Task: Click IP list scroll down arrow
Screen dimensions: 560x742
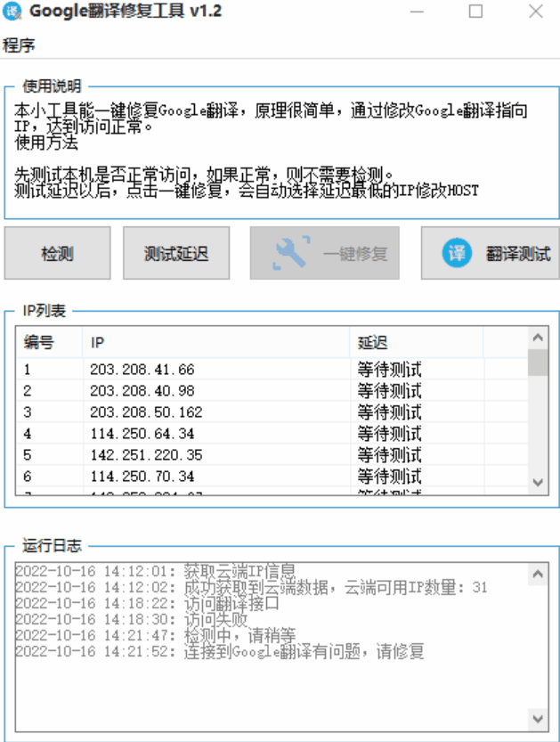Action: (x=538, y=483)
